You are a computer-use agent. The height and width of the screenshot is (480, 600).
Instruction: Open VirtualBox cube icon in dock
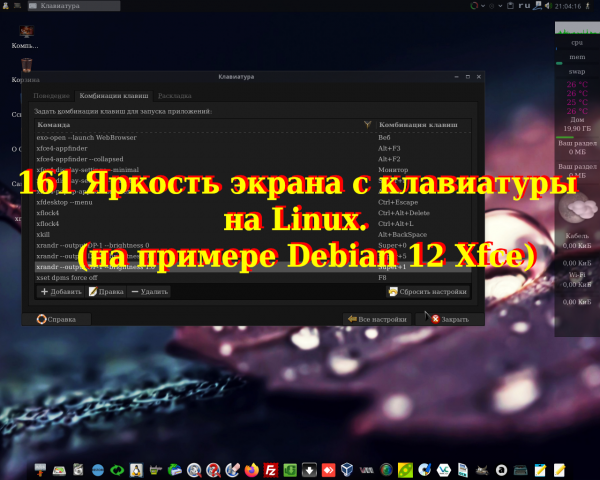pos(347,470)
